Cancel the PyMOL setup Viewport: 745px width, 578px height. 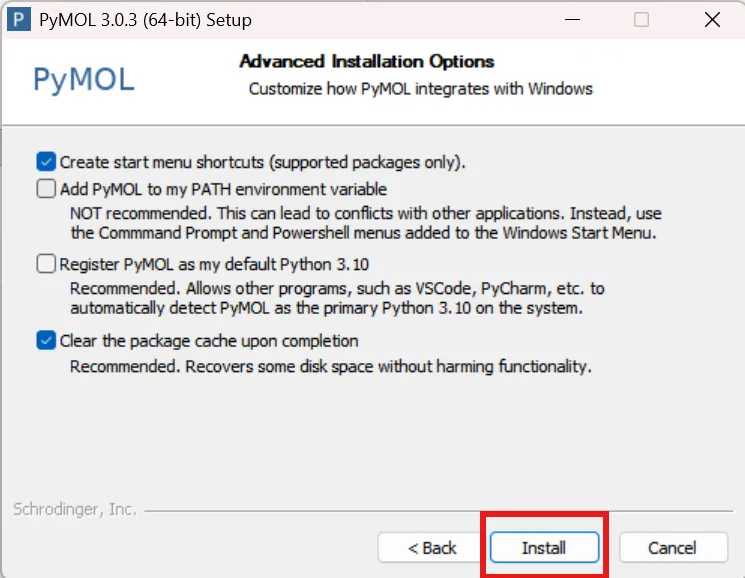point(673,548)
